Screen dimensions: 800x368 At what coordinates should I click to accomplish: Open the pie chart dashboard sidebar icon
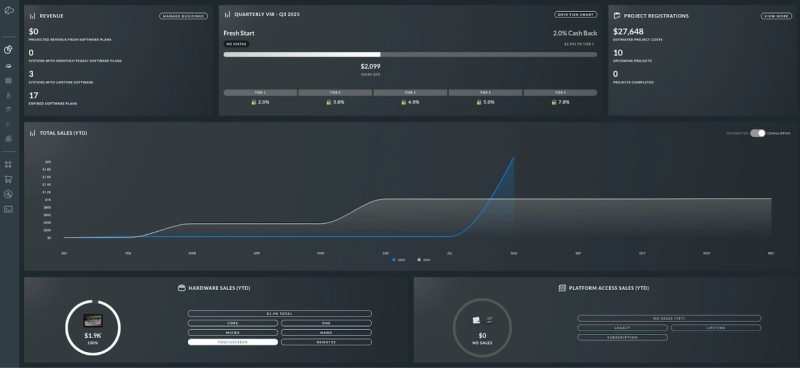8,50
